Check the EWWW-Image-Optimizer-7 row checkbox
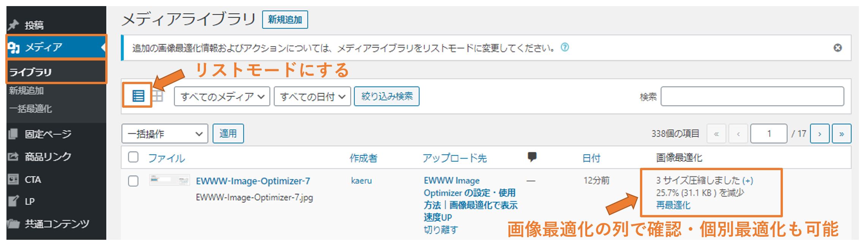This screenshot has width=868, height=247. pyautogui.click(x=133, y=181)
